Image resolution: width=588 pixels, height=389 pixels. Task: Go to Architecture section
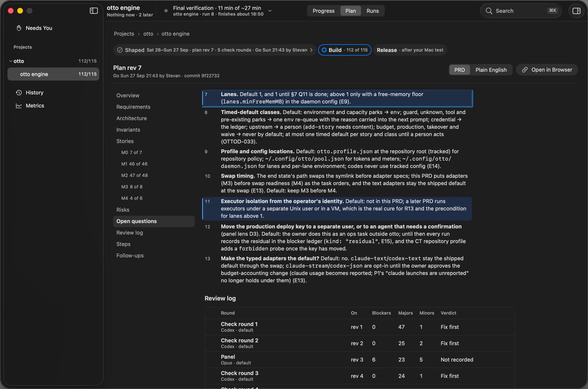131,118
